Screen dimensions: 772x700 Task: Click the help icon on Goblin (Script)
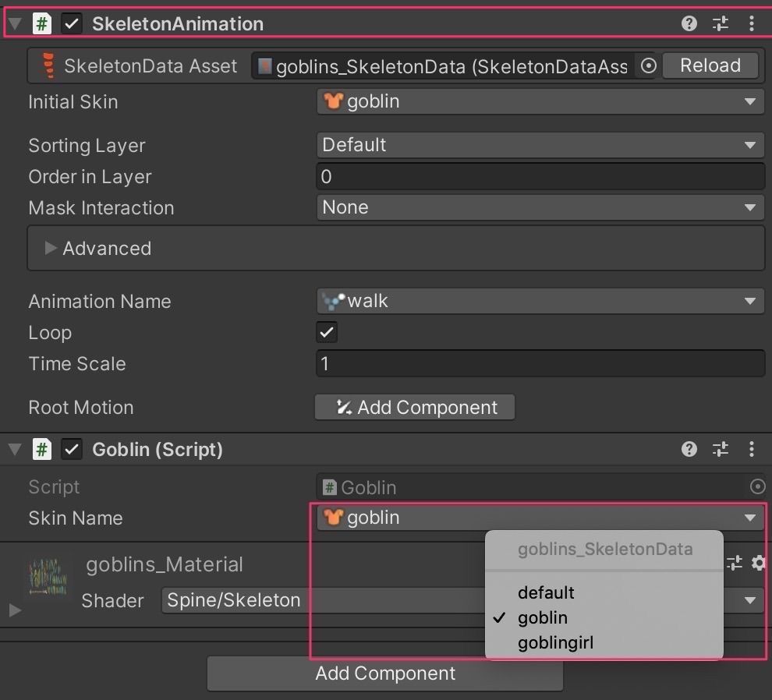(689, 449)
